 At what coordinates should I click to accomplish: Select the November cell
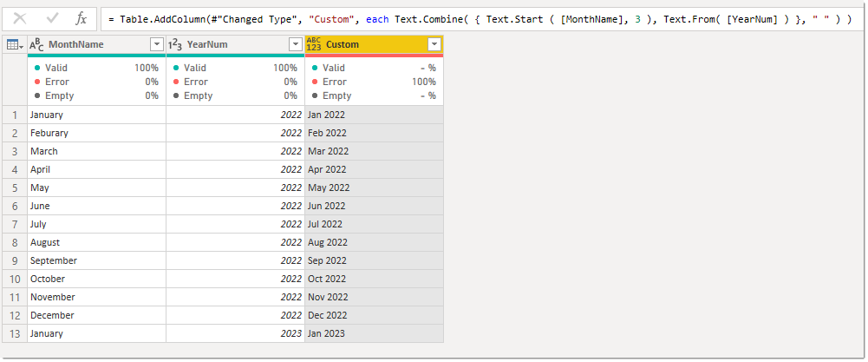coord(96,297)
